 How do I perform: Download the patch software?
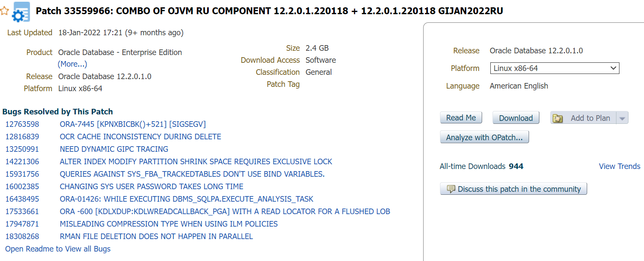pos(515,117)
